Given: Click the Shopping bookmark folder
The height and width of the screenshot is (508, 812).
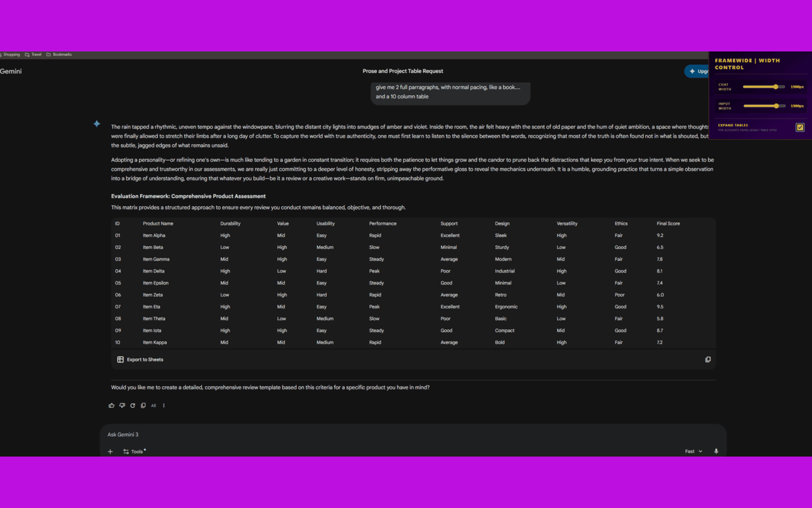Looking at the screenshot, I should point(10,55).
